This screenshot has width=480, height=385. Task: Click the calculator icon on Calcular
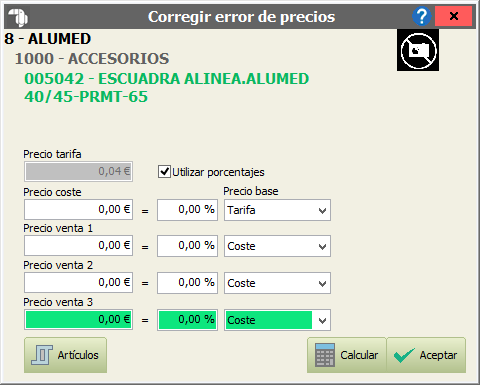point(325,355)
